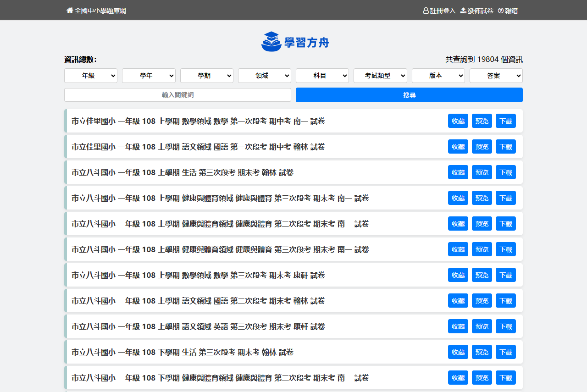Click 收藏 for 佳里國小 數學 南一 試卷
Viewport: 587px width, 392px height.
(458, 121)
